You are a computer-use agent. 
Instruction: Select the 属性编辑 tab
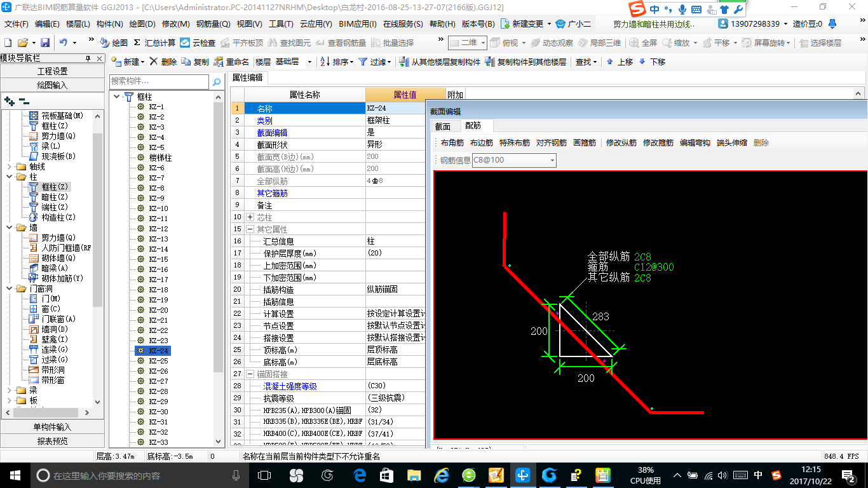(x=248, y=77)
